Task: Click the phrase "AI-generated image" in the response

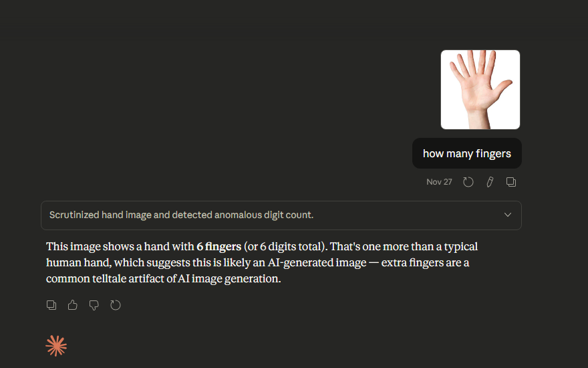Action: [317, 263]
